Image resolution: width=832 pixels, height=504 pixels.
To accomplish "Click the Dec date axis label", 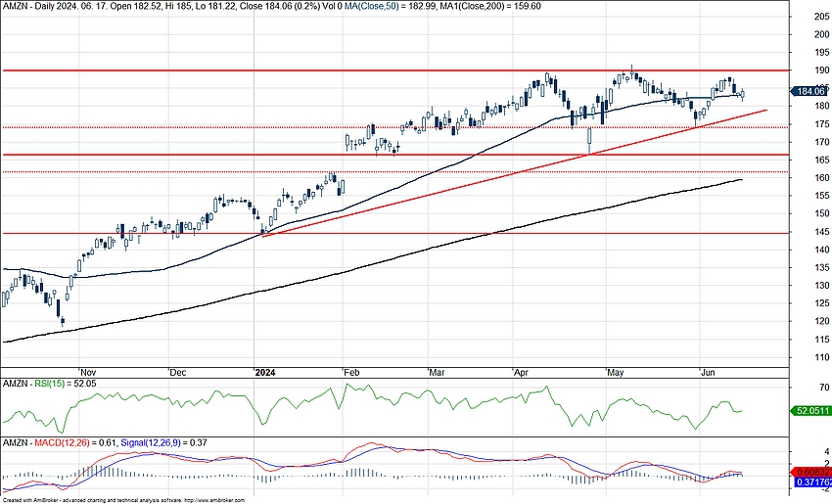I will [178, 373].
